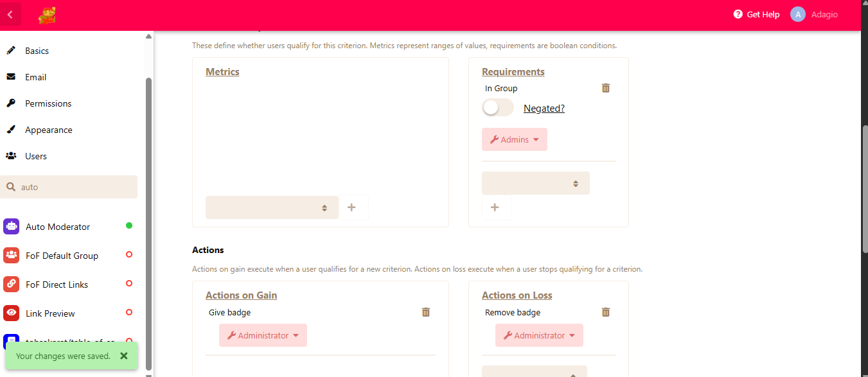The image size is (868, 377).
Task: Click the FoF Default Group status indicator
Action: pos(129,255)
